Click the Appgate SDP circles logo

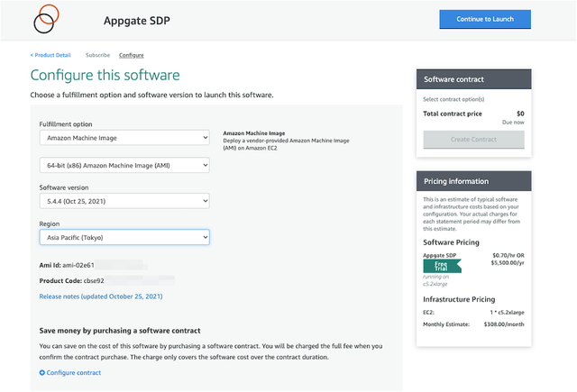tap(46, 19)
